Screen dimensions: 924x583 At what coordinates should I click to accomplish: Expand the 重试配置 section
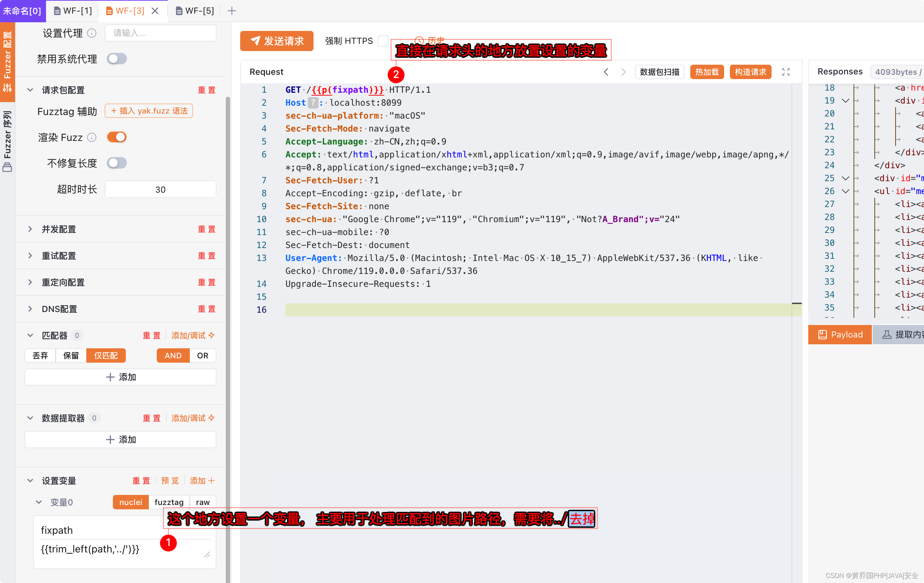click(30, 256)
